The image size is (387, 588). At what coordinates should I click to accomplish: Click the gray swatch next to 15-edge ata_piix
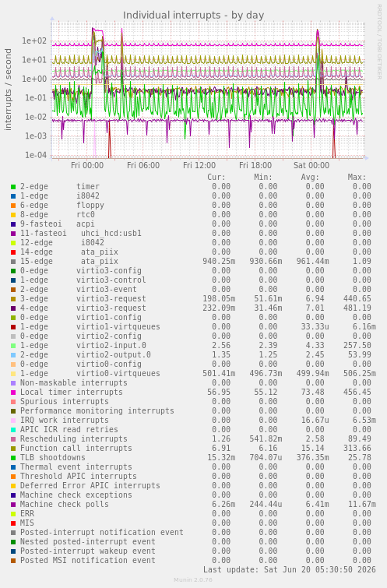13,262
